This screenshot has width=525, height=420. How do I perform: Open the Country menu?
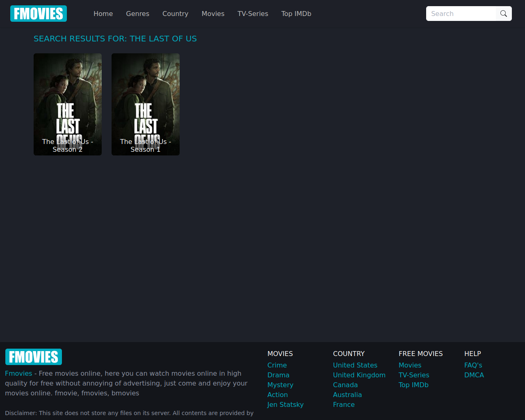pos(175,14)
